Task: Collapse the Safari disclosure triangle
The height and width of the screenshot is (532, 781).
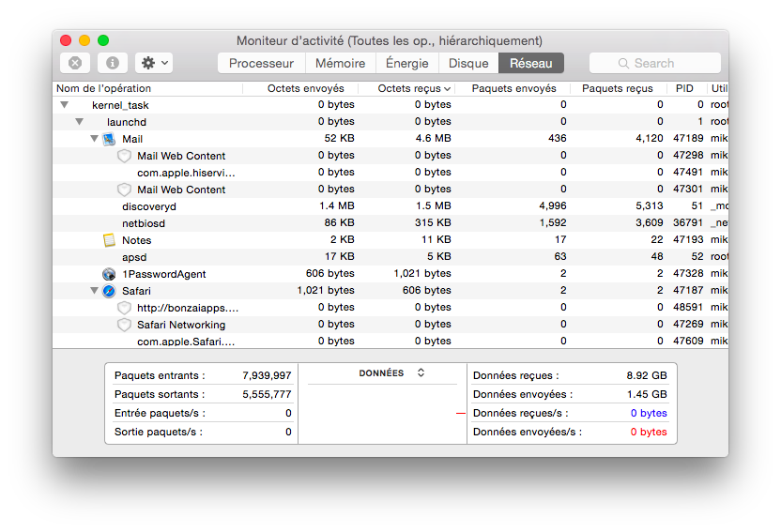Action: coord(94,291)
